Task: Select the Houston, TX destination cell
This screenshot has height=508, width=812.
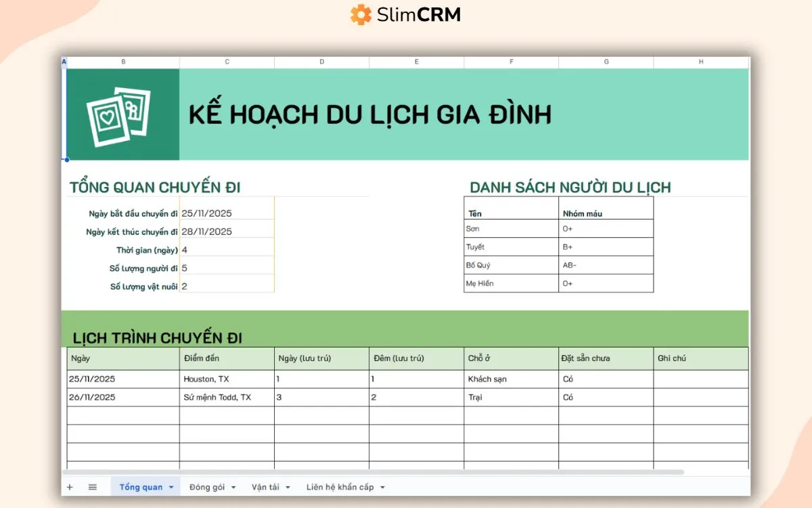Action: pos(227,379)
